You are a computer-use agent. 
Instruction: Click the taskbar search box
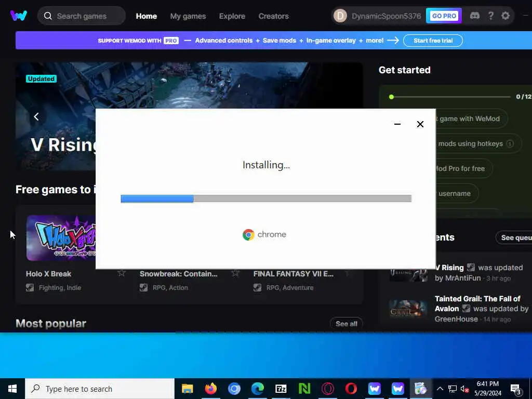[x=100, y=389]
